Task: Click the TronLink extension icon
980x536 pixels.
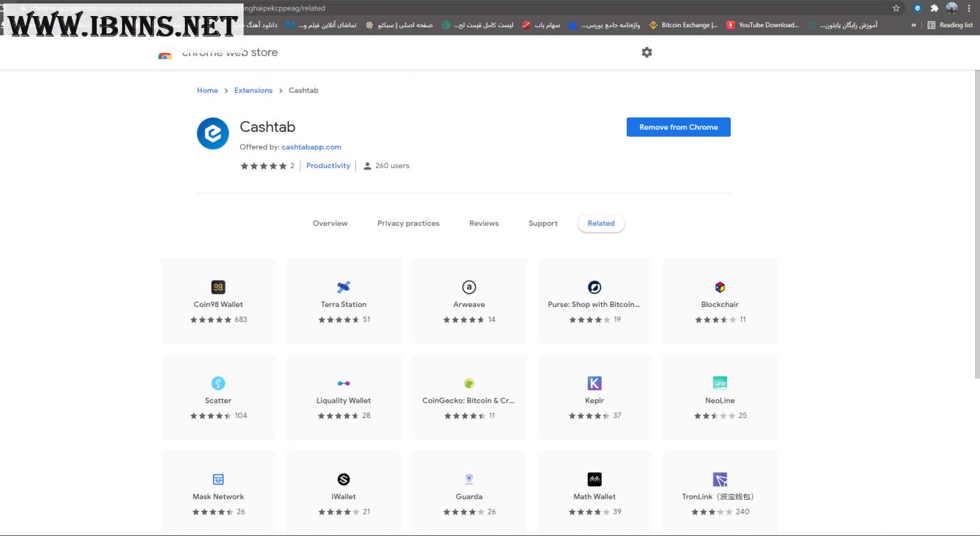Action: 720,479
